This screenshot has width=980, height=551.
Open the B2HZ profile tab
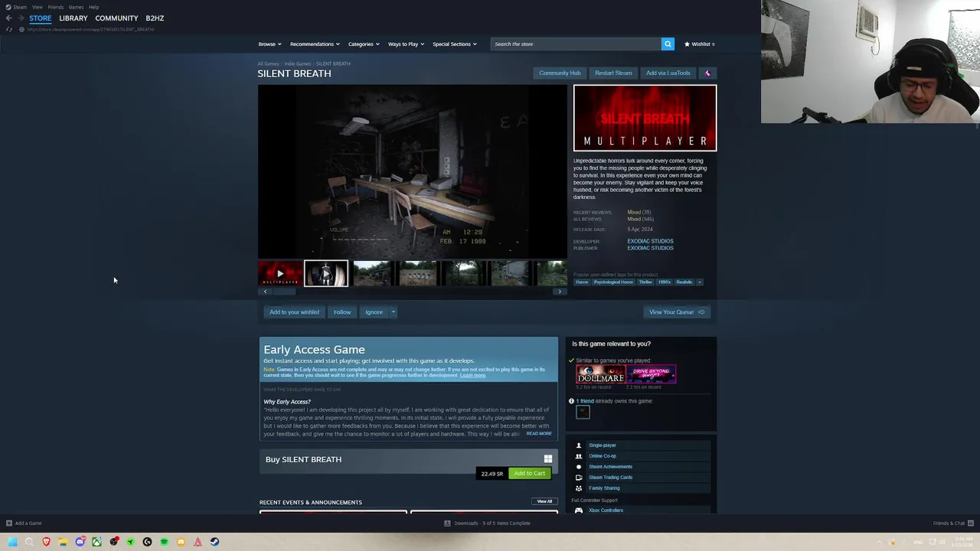pos(155,18)
